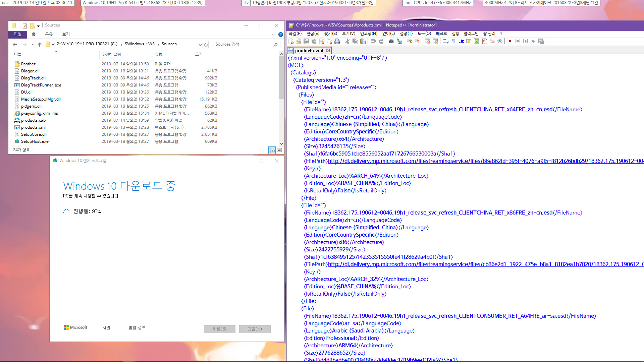This screenshot has width=644, height=362.
Task: Click Save icon in Notepad++ toolbar
Action: click(306, 41)
